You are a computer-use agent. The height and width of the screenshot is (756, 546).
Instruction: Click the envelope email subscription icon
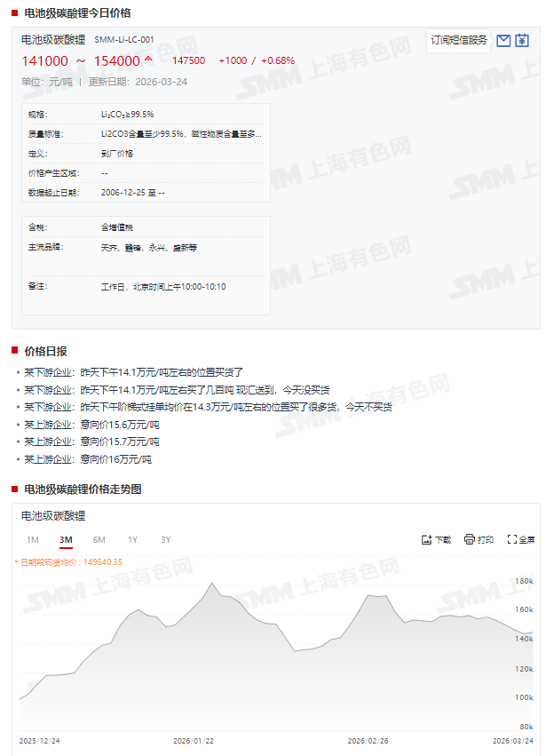pyautogui.click(x=503, y=41)
